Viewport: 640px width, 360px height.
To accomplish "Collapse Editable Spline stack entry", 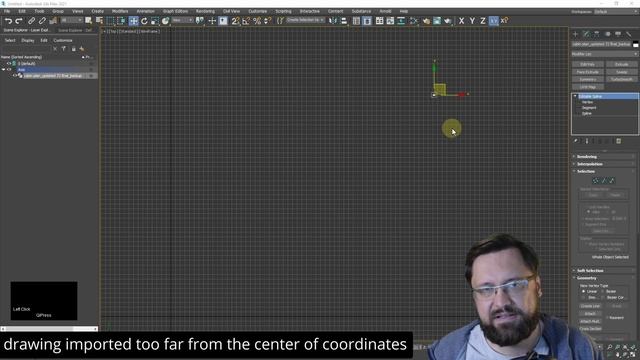I will tap(575, 96).
